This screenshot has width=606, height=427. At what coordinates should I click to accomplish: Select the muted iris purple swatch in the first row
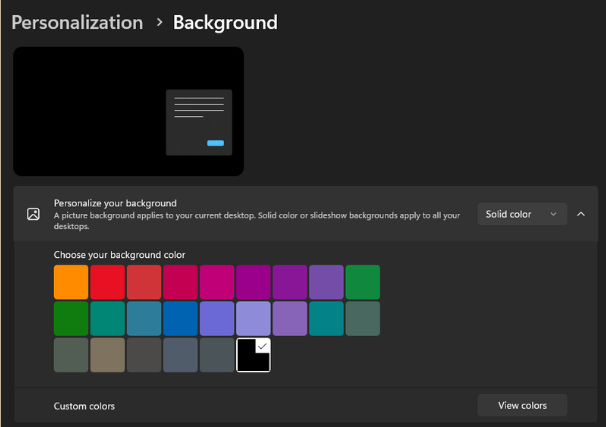click(326, 282)
